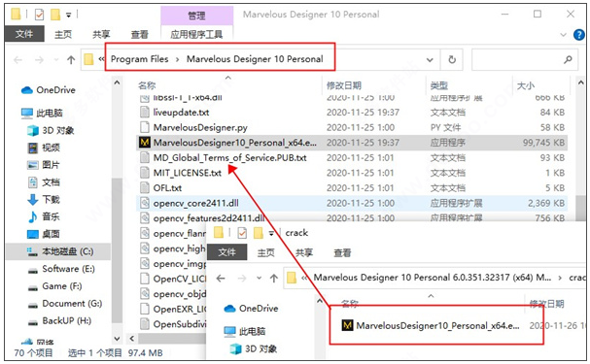Expand the ribbon with the chevron
This screenshot has height=364, width=590.
pyautogui.click(x=564, y=35)
